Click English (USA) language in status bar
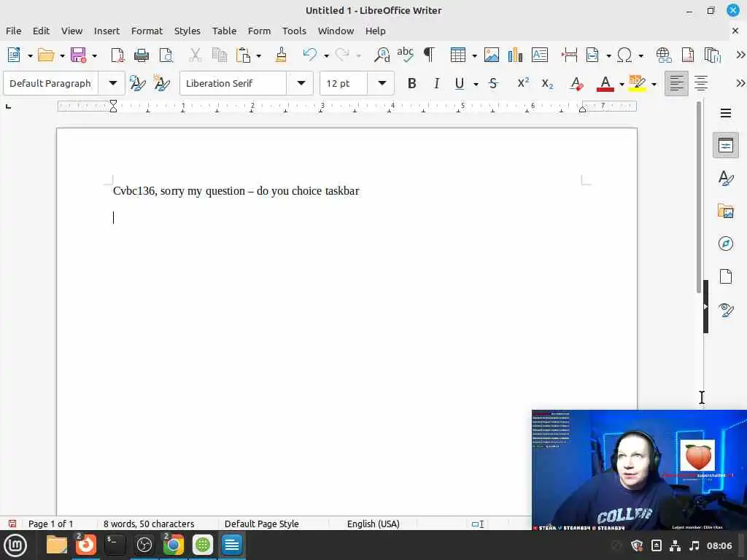747x560 pixels. pyautogui.click(x=373, y=524)
